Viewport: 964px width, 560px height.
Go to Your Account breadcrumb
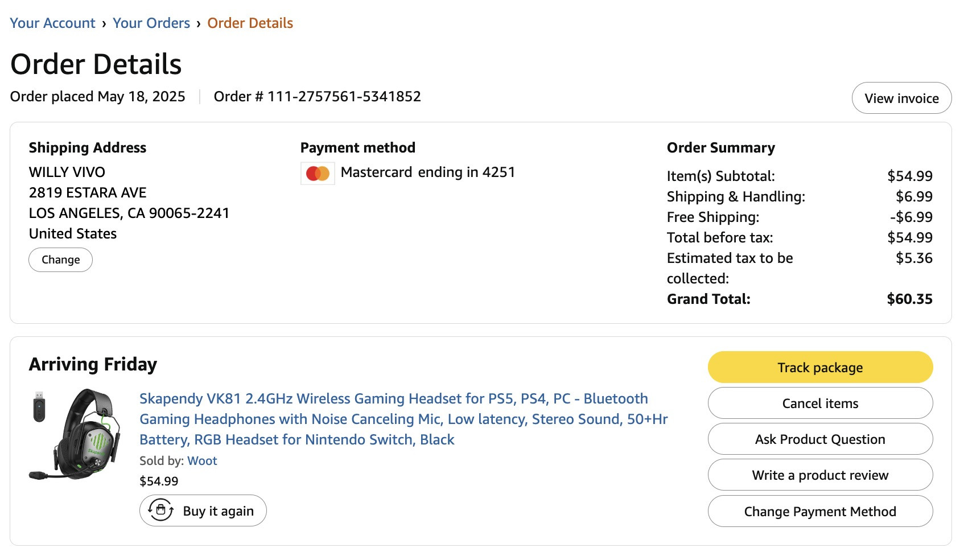coord(52,23)
